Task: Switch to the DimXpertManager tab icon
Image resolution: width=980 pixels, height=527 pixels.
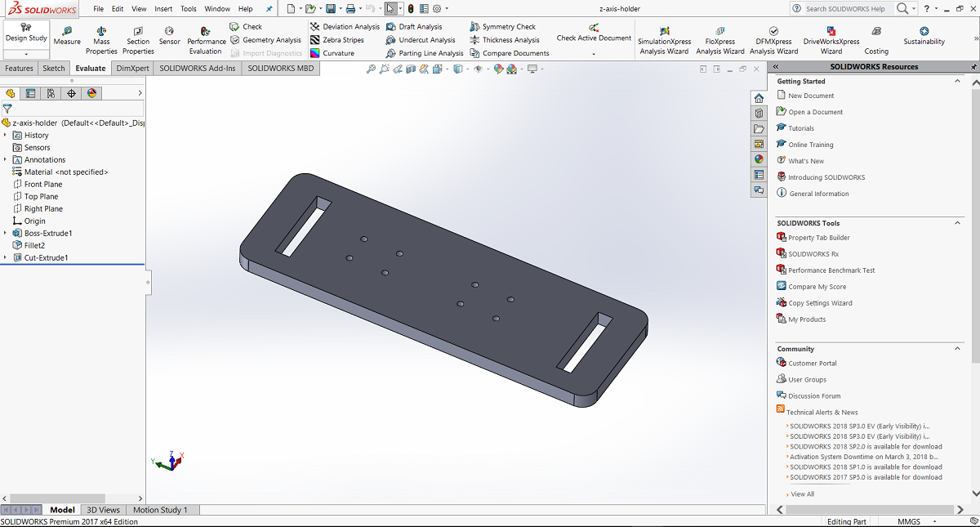Action: point(71,93)
